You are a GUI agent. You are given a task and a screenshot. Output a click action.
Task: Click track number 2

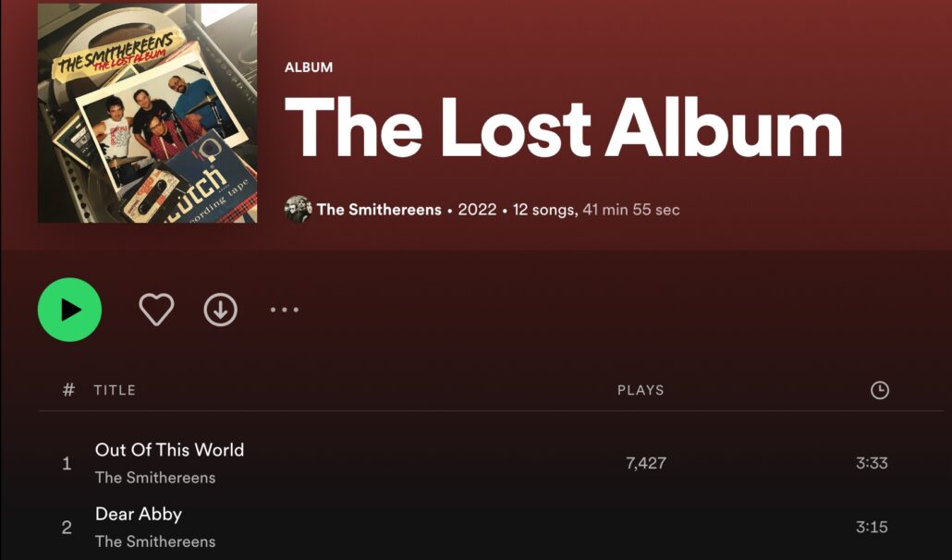[x=67, y=528]
